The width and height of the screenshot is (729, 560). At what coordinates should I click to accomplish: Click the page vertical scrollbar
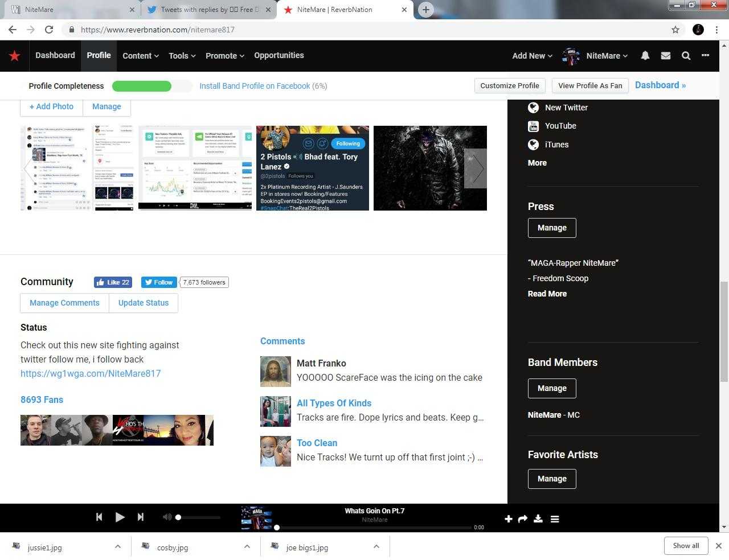pyautogui.click(x=724, y=331)
